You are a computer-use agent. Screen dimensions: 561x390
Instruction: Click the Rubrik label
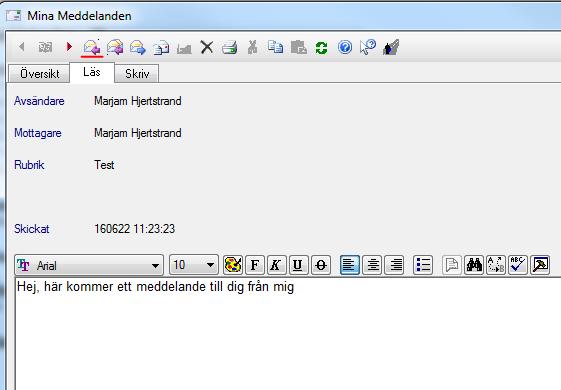29,165
